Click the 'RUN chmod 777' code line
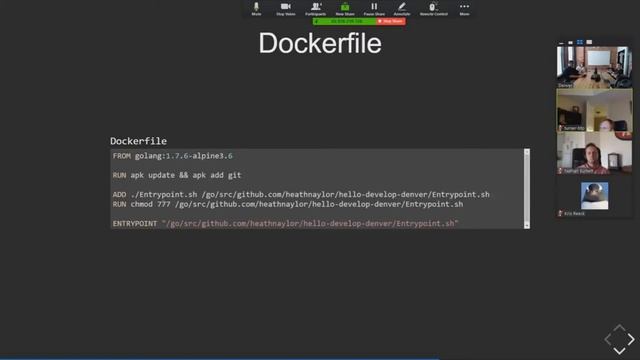This screenshot has width=640, height=360. pos(288,204)
